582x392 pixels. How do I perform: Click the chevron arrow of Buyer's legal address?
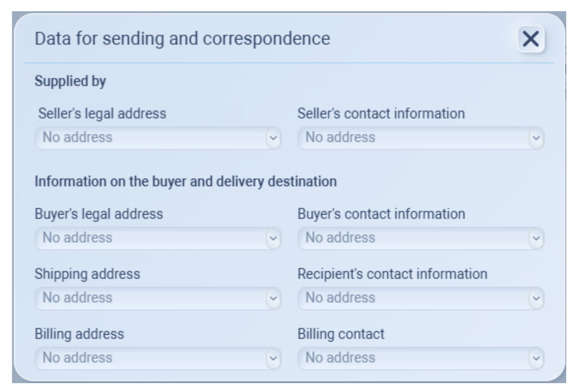274,238
